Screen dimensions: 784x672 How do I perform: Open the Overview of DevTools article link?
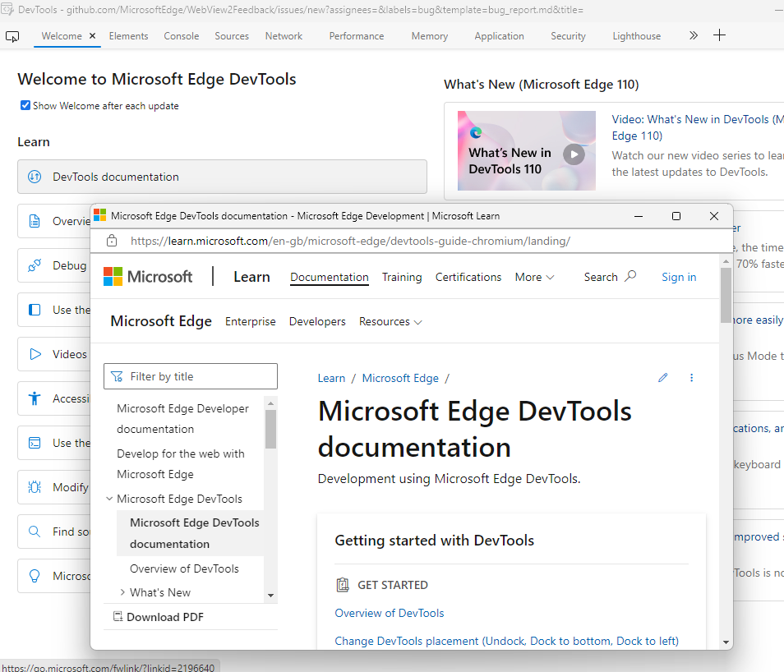(x=389, y=613)
